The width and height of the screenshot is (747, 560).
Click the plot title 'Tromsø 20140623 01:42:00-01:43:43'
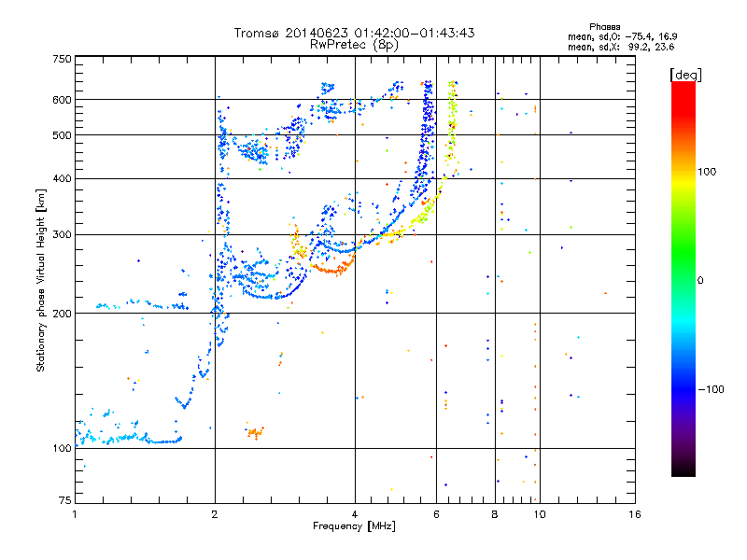coord(355,33)
